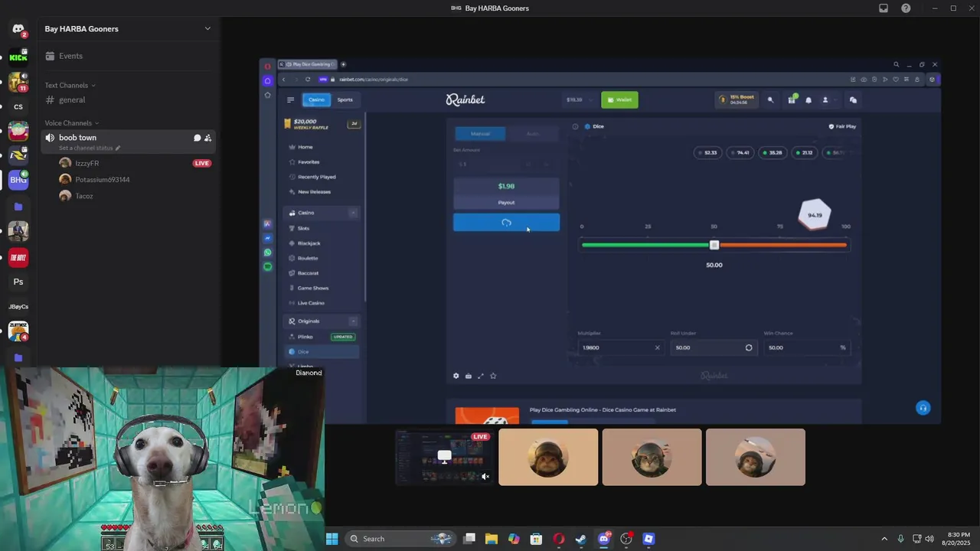Open Rainbet notifications bell icon
Screen dimensions: 980x551
(x=808, y=100)
